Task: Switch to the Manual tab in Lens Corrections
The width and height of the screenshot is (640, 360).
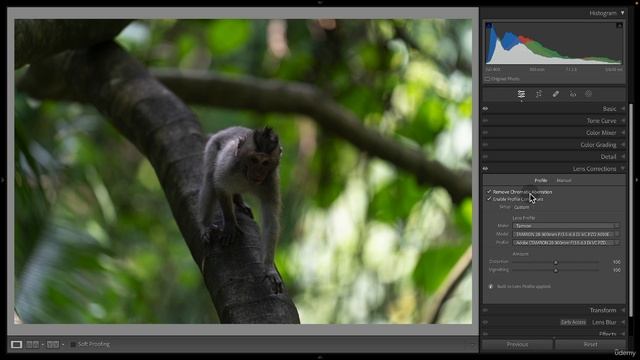Action: [x=564, y=180]
